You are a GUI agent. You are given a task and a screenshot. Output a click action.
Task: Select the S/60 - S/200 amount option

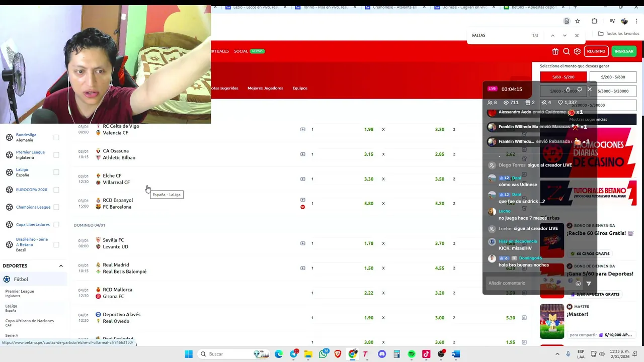coord(563,77)
